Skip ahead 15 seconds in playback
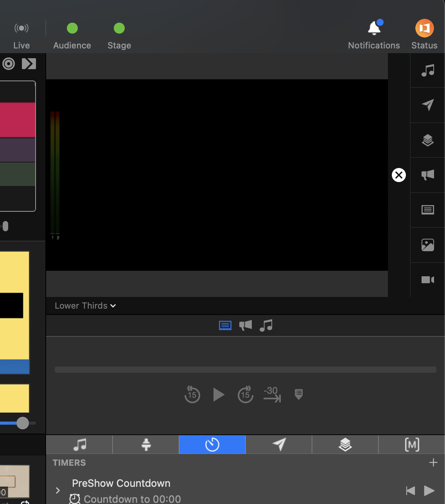The height and width of the screenshot is (504, 445). [245, 395]
